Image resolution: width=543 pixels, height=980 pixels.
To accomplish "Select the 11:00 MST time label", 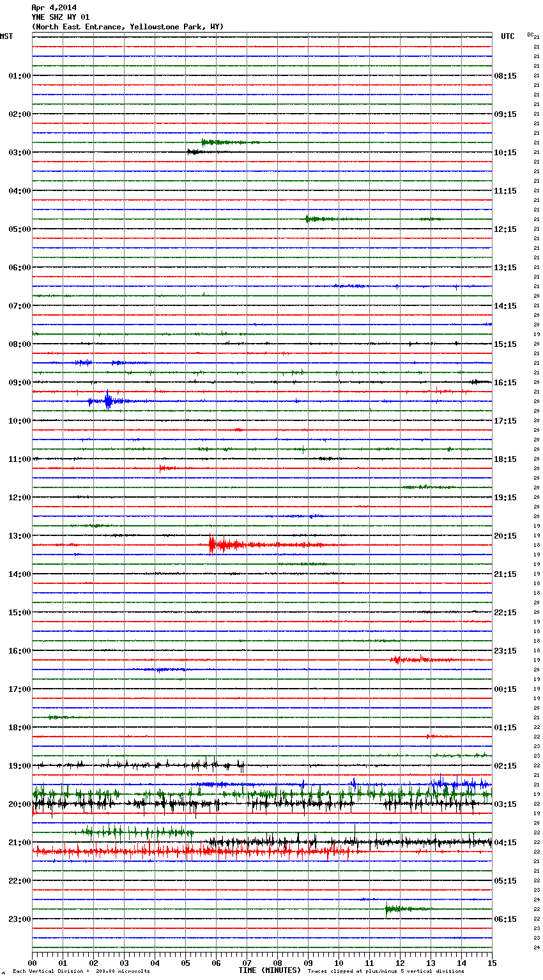I will (19, 459).
